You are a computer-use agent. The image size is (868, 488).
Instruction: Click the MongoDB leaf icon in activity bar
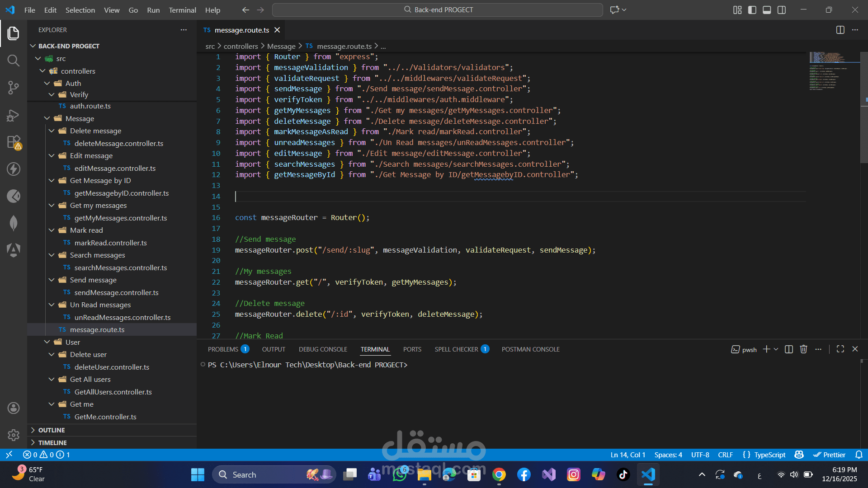pos(13,223)
